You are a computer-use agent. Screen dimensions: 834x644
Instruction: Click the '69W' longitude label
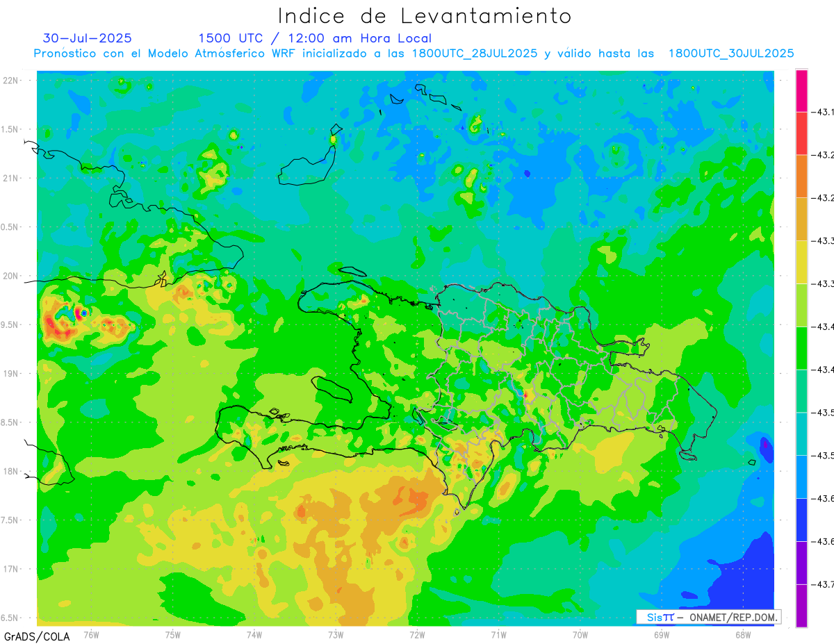(662, 634)
